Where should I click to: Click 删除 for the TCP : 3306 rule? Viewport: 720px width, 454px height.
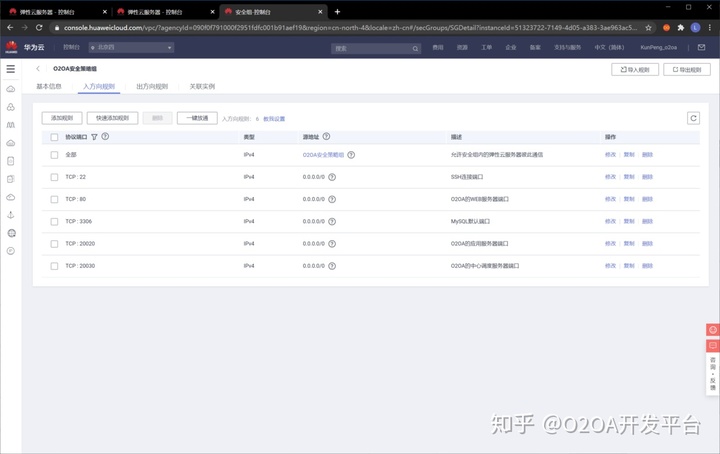647,221
